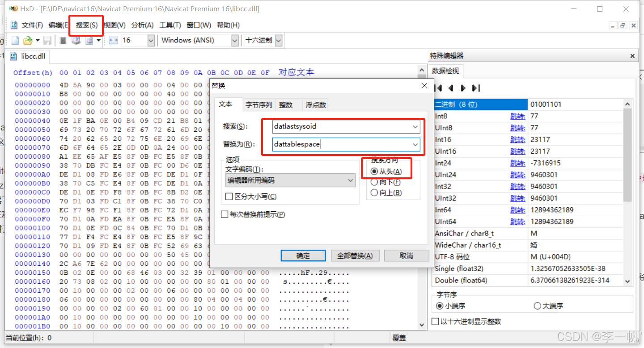Viewport: 644px width, 348px height.
Task: Expand the disk image icon's arrow
Action: (x=98, y=40)
